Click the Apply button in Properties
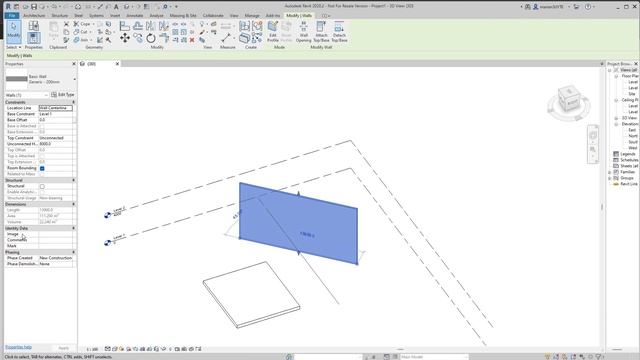Viewport: 640px width, 360px height. [64, 348]
